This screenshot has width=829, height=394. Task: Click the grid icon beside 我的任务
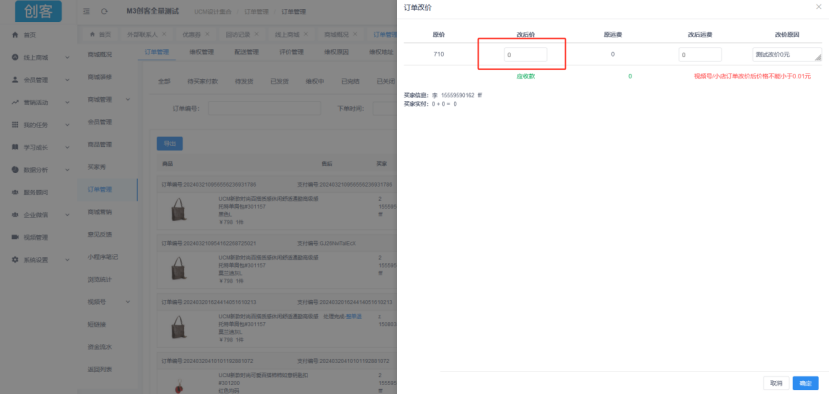tap(15, 125)
